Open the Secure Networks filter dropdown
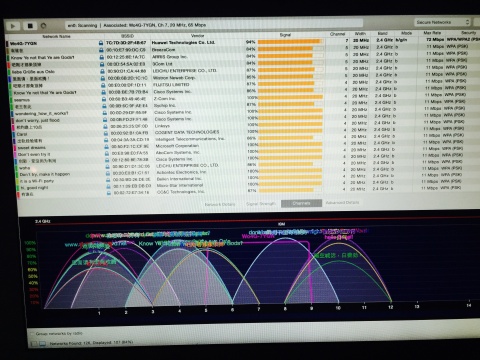Screen dimensions: 480x360 442,22
